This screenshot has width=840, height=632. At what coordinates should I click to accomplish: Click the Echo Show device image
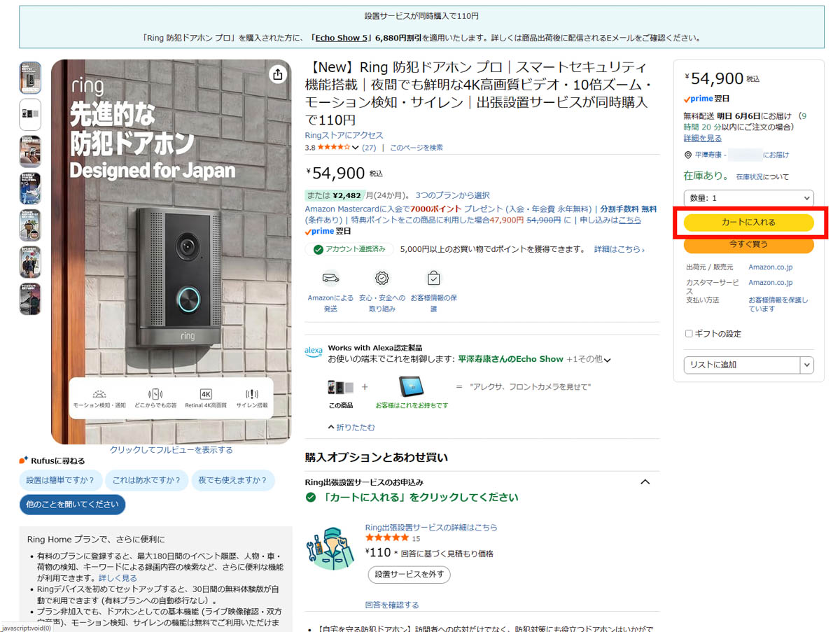coord(412,386)
